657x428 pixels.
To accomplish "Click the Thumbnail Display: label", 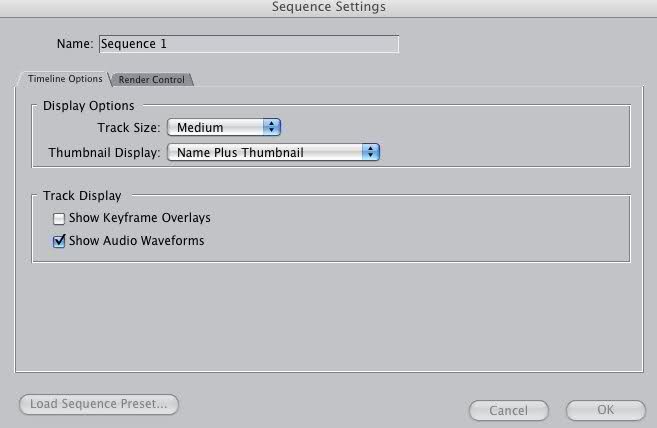I will (x=104, y=152).
